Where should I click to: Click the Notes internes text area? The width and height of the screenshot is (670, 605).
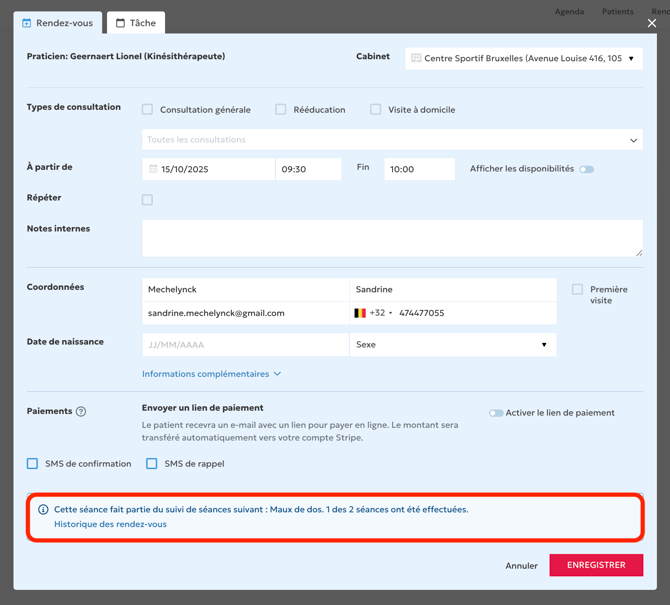pos(392,238)
